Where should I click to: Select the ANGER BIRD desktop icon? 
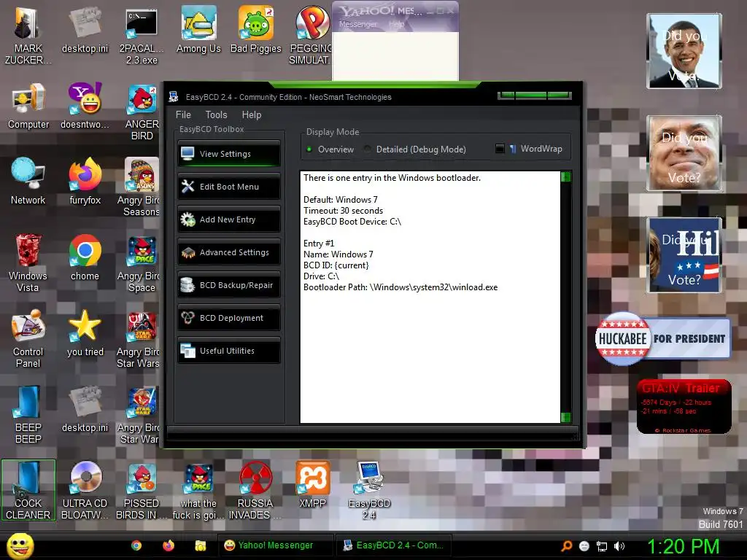(142, 112)
